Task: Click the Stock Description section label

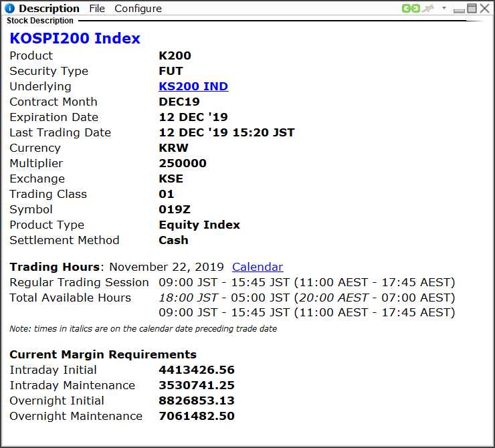Action: pyautogui.click(x=40, y=21)
